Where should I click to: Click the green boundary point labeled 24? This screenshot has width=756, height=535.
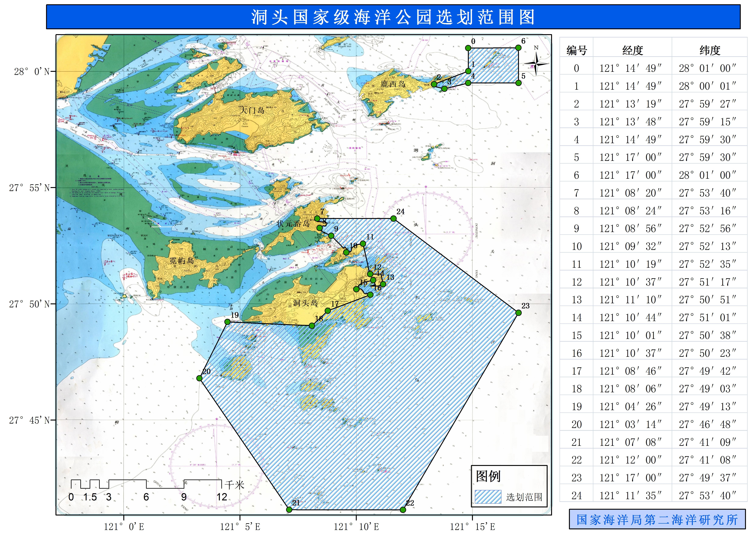[x=393, y=218]
